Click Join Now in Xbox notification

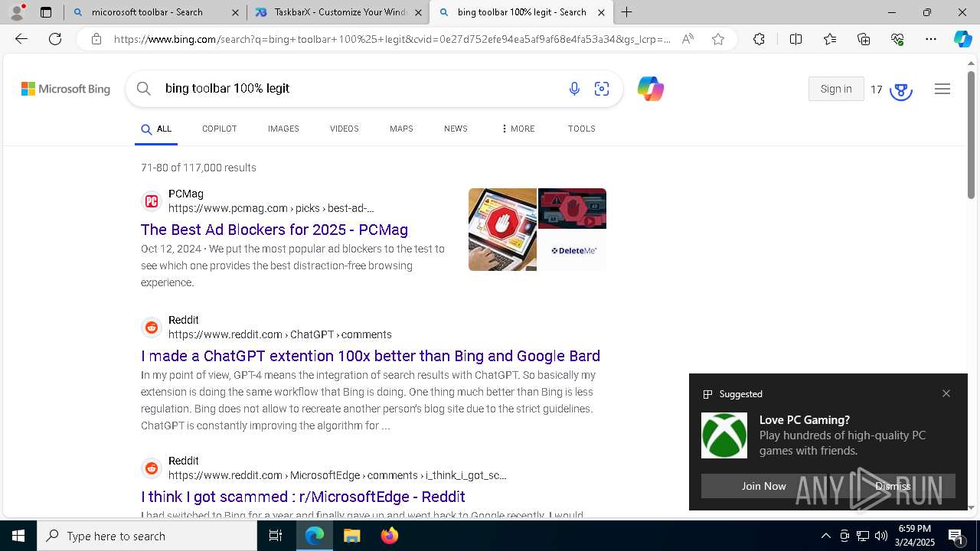763,486
